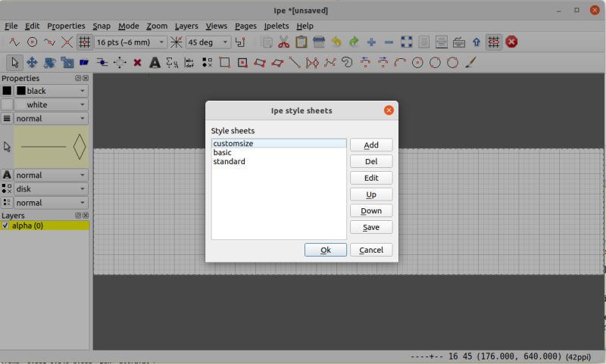The image size is (606, 364).
Task: Select the Shear objects tool
Action: 84,63
